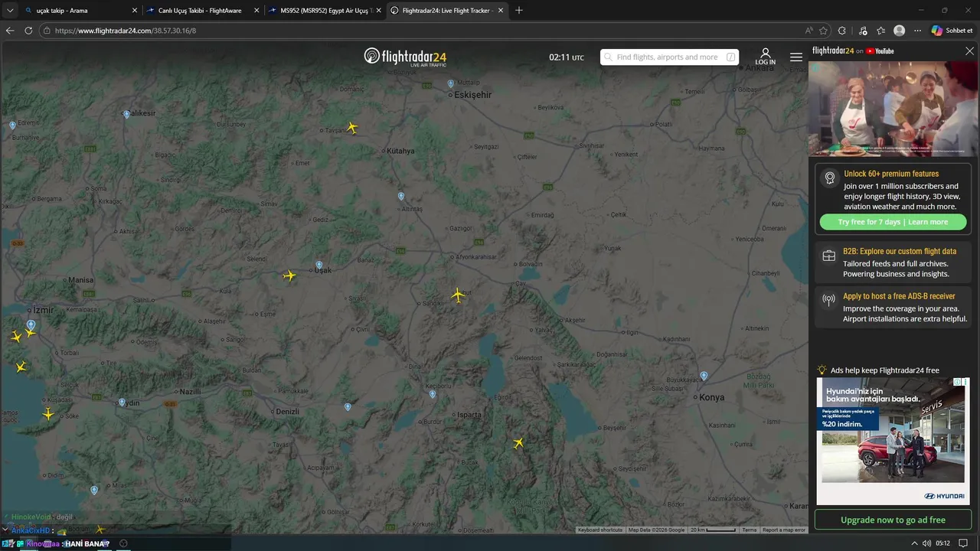Click the Unlock 60+ premium features heading

click(891, 174)
